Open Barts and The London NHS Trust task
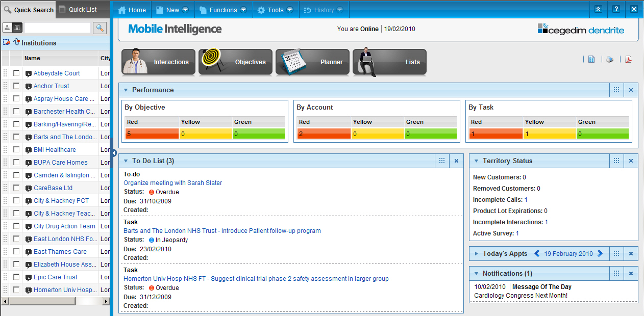The height and width of the screenshot is (316, 644). click(x=222, y=231)
